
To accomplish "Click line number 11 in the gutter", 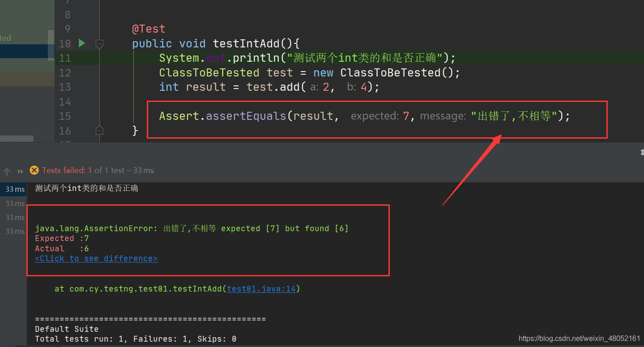I will pos(65,58).
